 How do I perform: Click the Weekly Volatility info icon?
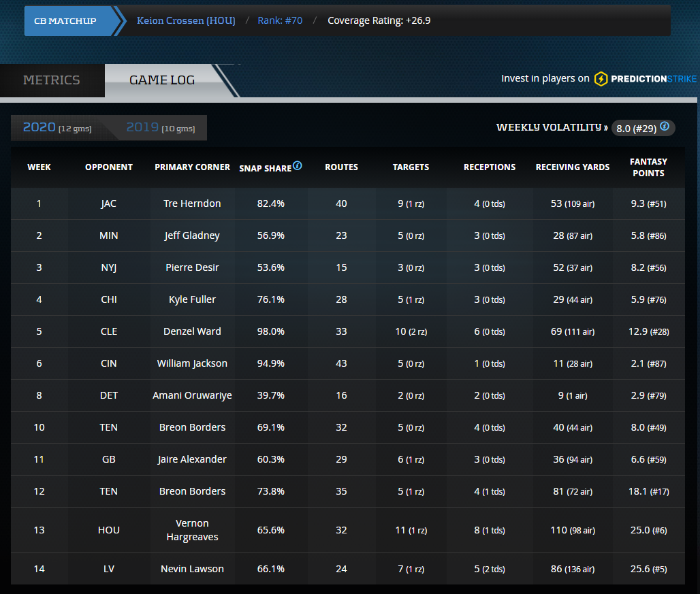(x=665, y=127)
